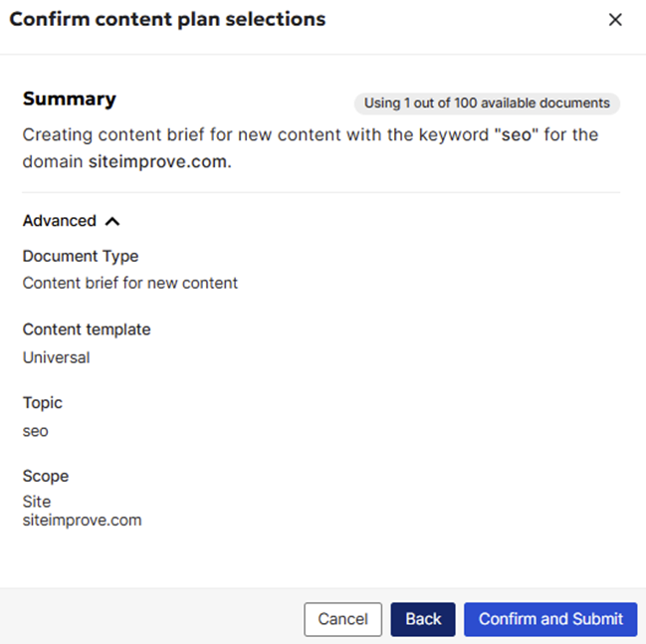Click the dialog title text
Screen dimensions: 646x644
click(167, 19)
